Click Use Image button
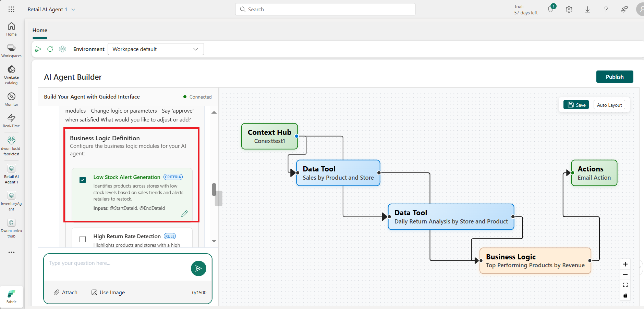 (x=108, y=293)
